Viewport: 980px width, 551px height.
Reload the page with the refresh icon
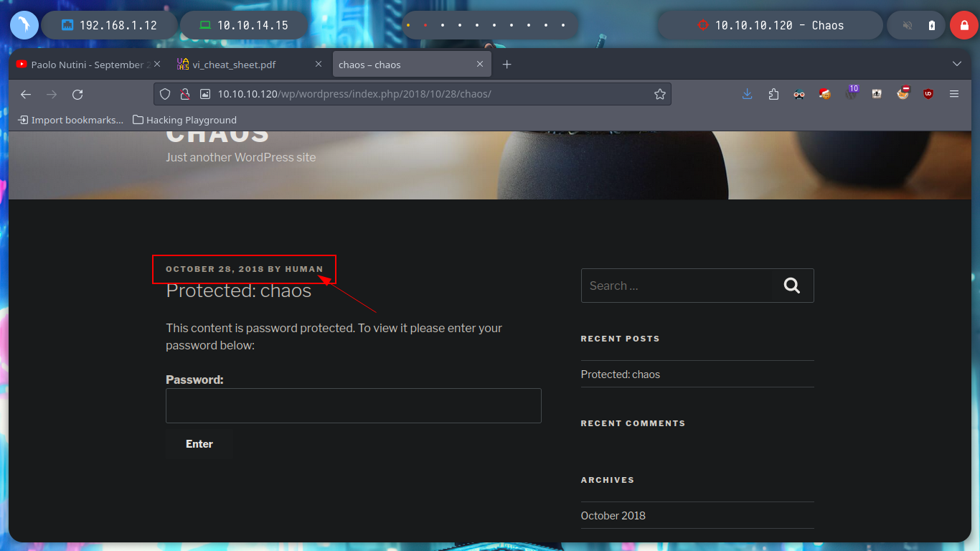(77, 94)
